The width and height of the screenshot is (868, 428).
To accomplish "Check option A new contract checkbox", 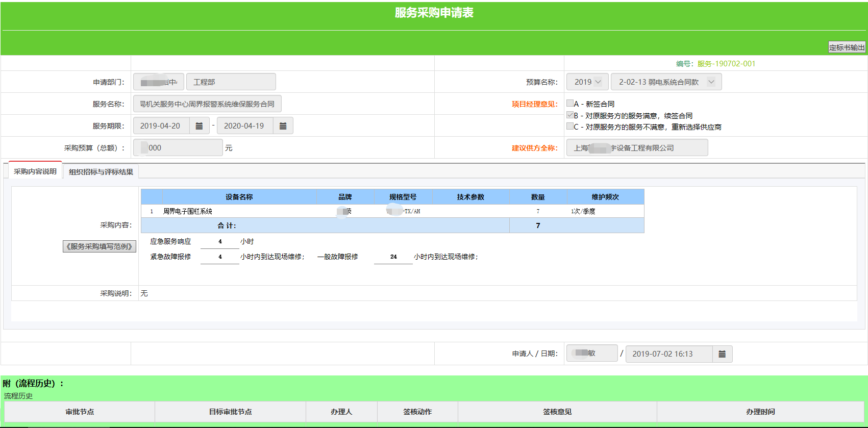I will point(570,104).
